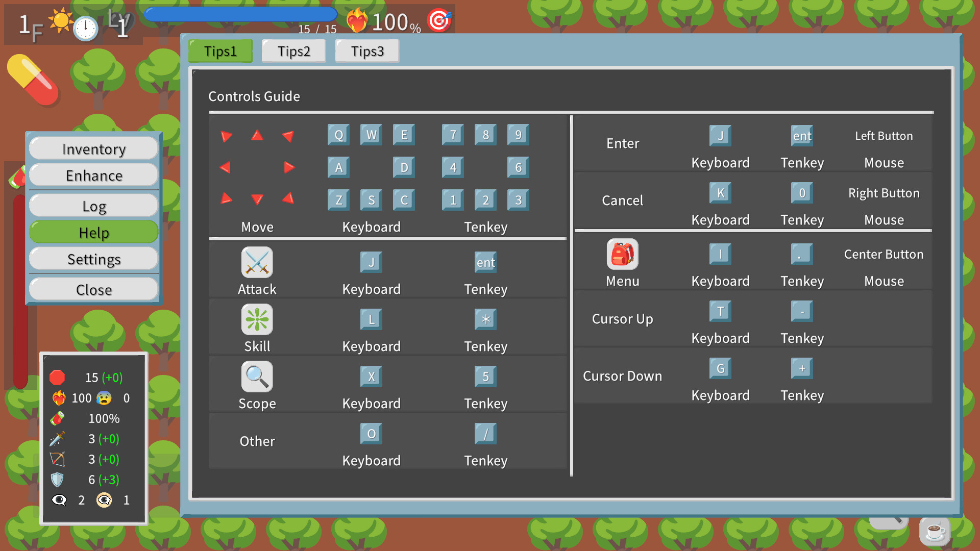Click the clock icon beside the sun
This screenshot has width=980, height=551.
point(86,28)
